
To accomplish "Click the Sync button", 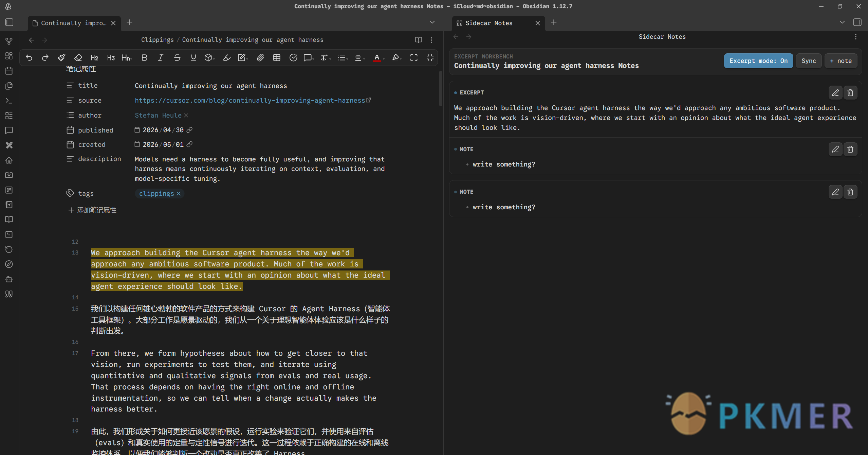I will point(809,61).
